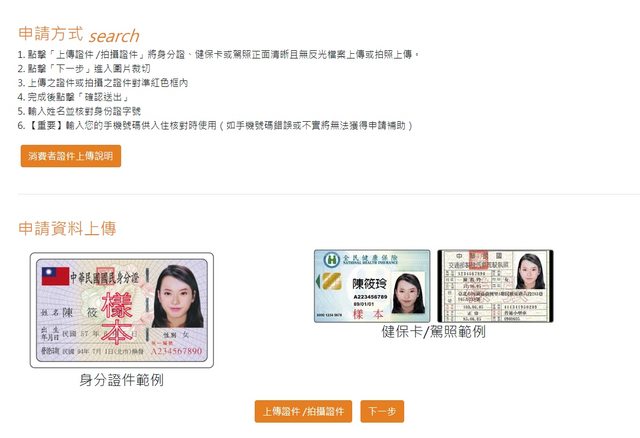Click the photo on driver's license
This screenshot has width=640, height=438.
click(x=530, y=271)
